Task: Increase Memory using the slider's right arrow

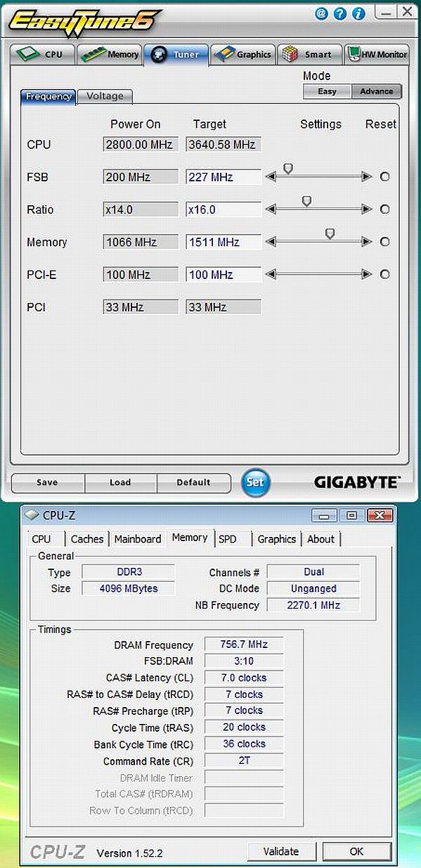Action: point(367,242)
